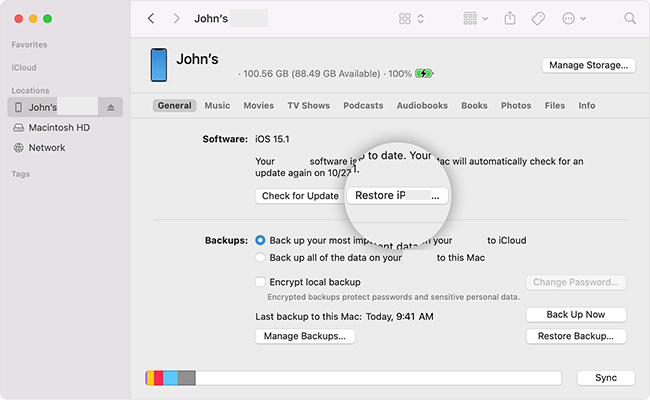Open Manage Backups dialog

tap(305, 336)
